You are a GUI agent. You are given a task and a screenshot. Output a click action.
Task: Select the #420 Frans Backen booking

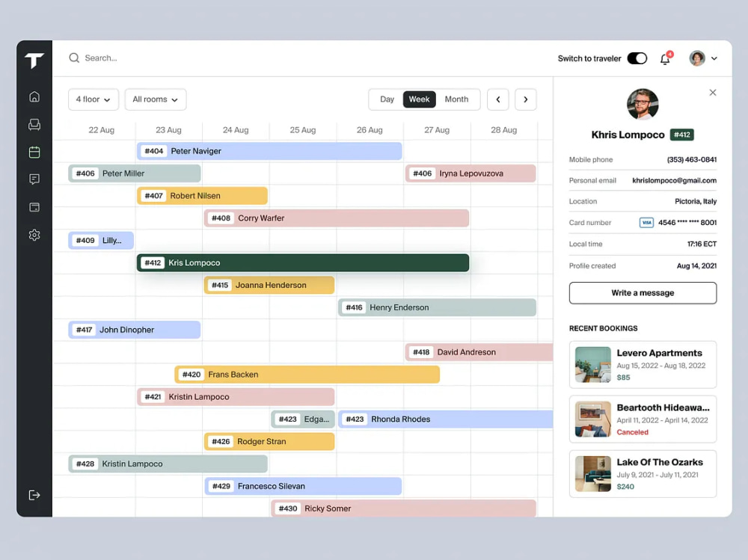[x=307, y=375]
